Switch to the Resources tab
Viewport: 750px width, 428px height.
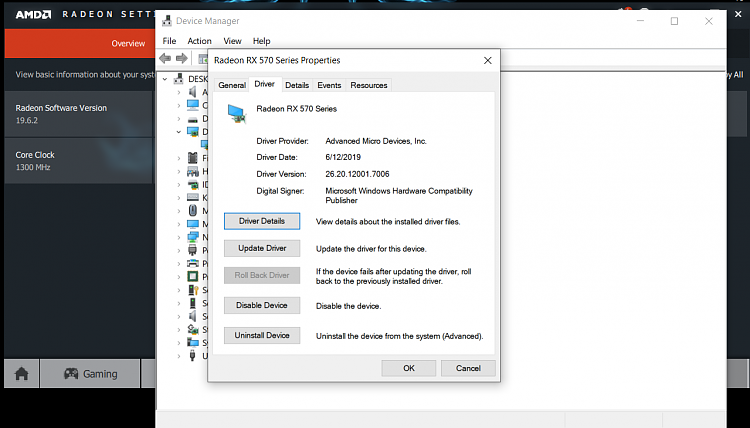tap(369, 85)
